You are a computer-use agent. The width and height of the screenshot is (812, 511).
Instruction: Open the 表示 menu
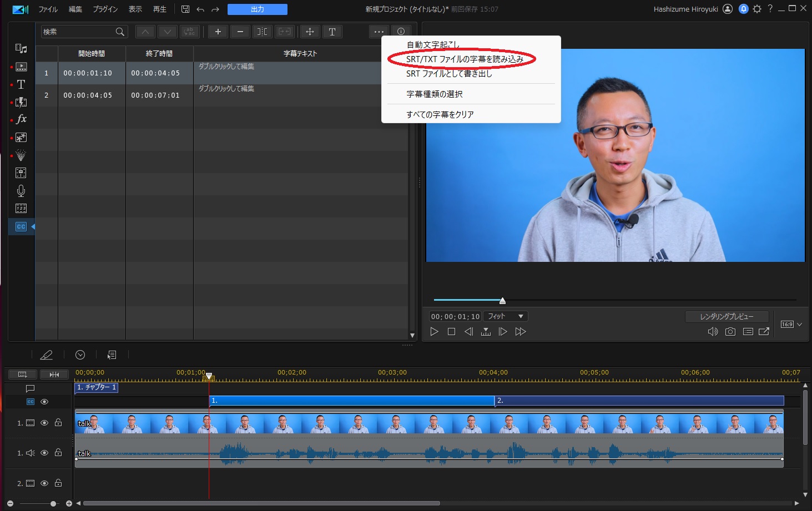135,9
